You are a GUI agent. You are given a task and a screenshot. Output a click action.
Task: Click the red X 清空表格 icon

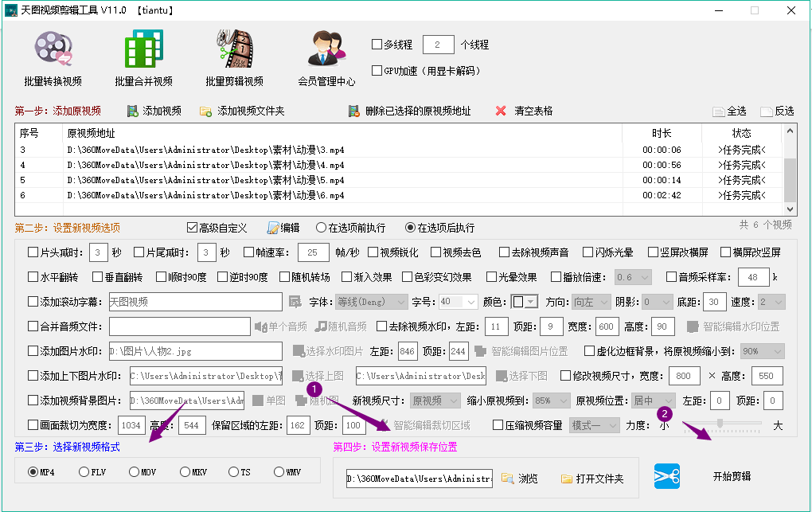point(501,111)
